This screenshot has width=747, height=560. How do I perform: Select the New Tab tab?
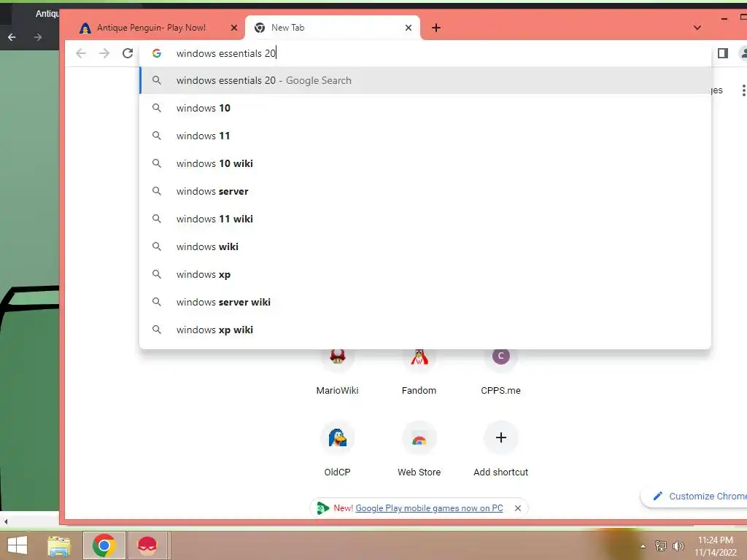pos(333,28)
